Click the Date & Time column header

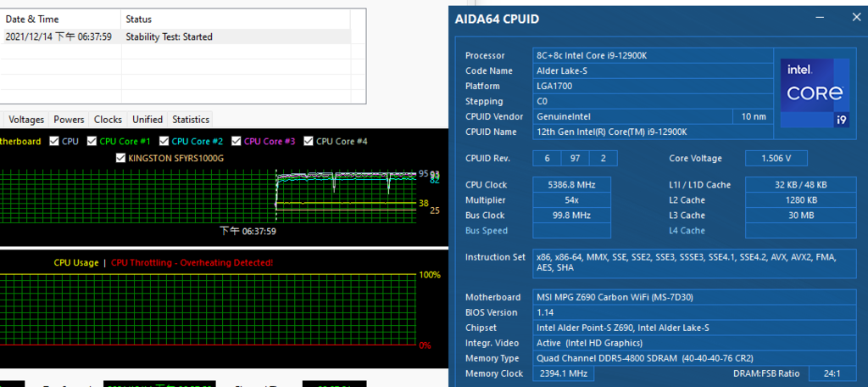(x=60, y=19)
